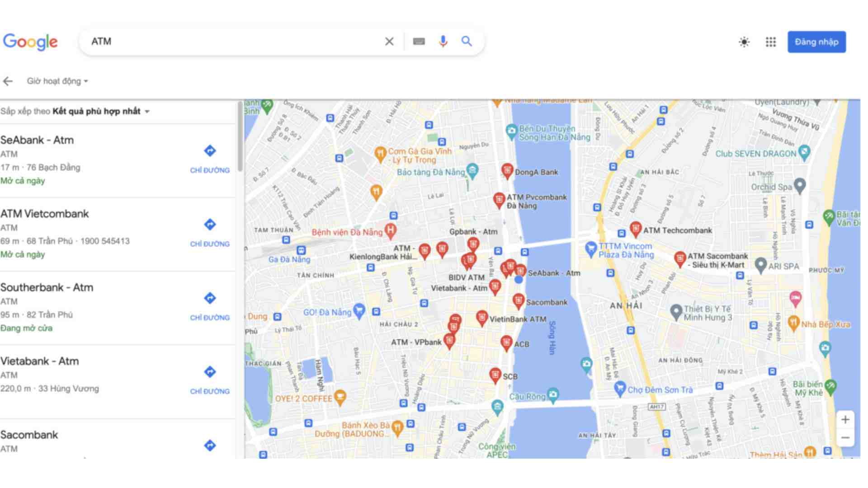Screen dimensions: 868x488
Task: Clear the ATM search query
Action: [x=389, y=42]
